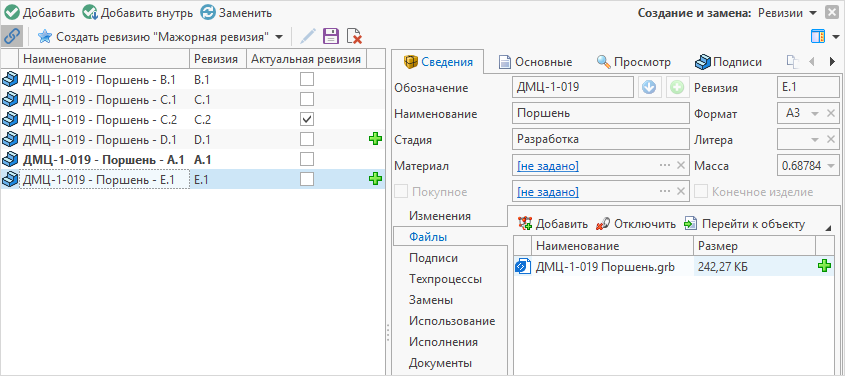
Task: Open the Ревизии dropdown at top right
Action: pos(813,12)
